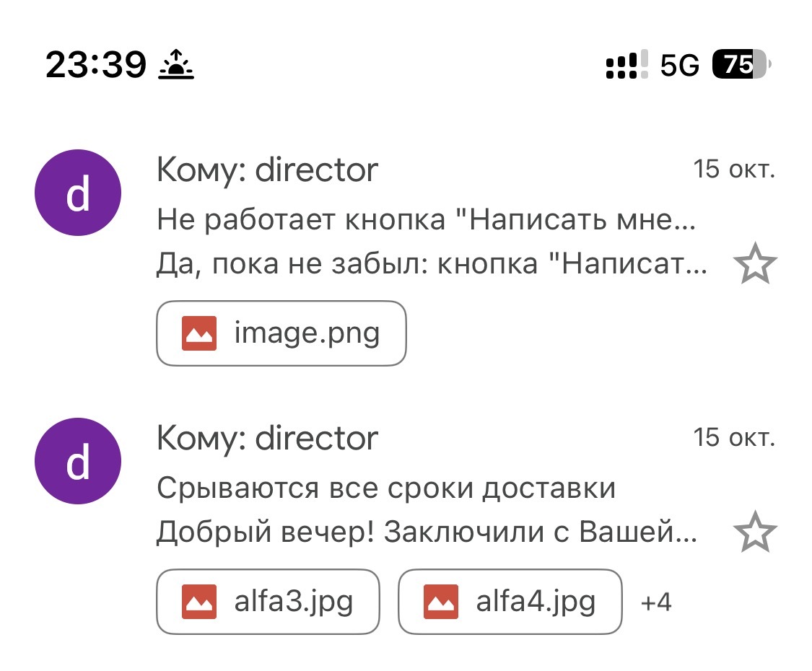Tap 'Кому: director' on the second email
This screenshot has height=671, width=812.
click(x=267, y=438)
